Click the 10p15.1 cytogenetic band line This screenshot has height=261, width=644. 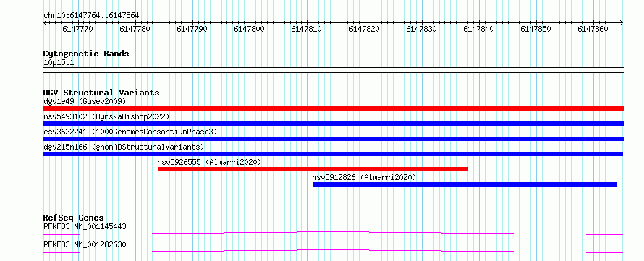333,70
